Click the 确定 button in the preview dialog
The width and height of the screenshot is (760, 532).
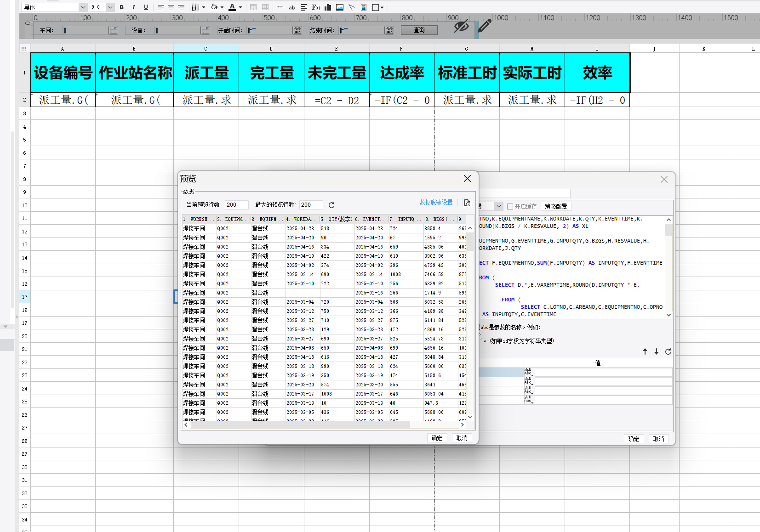click(437, 438)
